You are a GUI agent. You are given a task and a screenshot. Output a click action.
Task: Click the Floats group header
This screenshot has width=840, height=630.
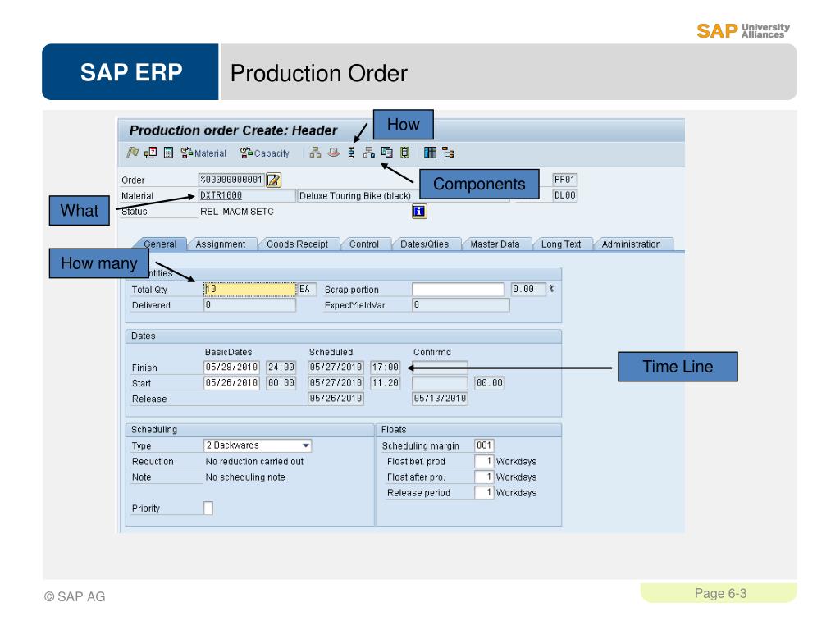click(x=468, y=430)
